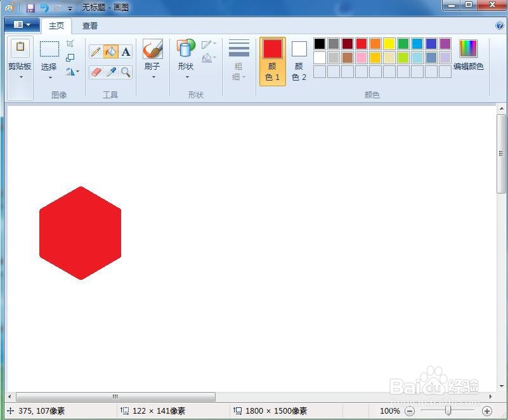Pick the pink color swatch
This screenshot has height=420, width=508.
pyautogui.click(x=361, y=58)
